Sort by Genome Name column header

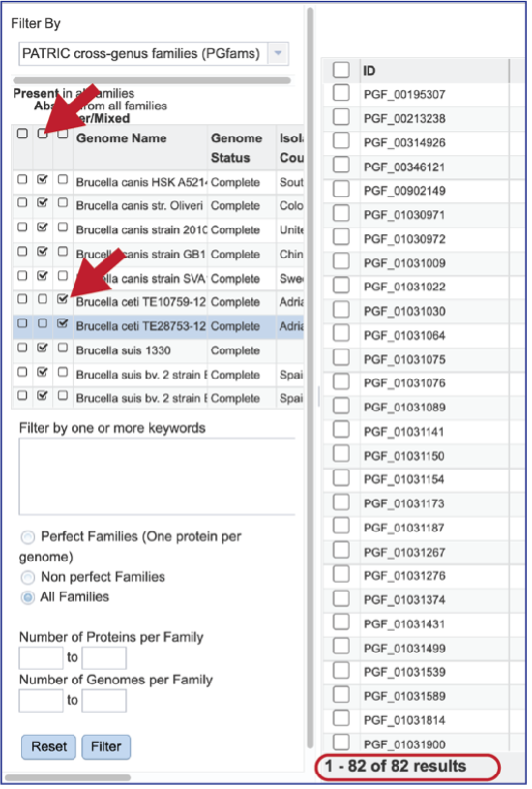121,138
